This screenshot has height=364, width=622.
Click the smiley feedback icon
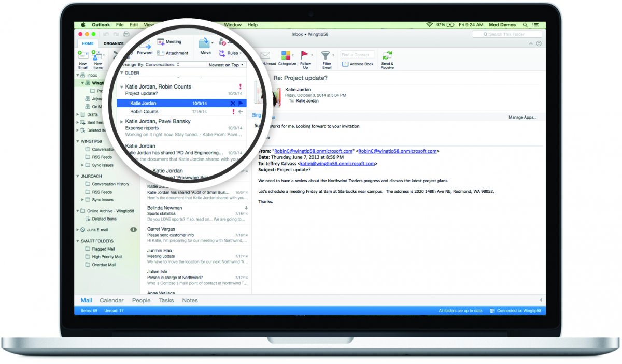point(539,44)
